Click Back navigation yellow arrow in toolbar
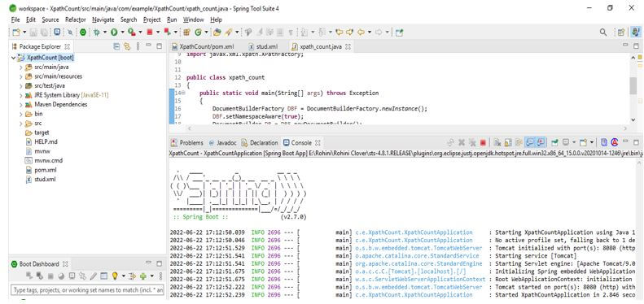The height and width of the screenshot is (304, 644). (x=361, y=32)
